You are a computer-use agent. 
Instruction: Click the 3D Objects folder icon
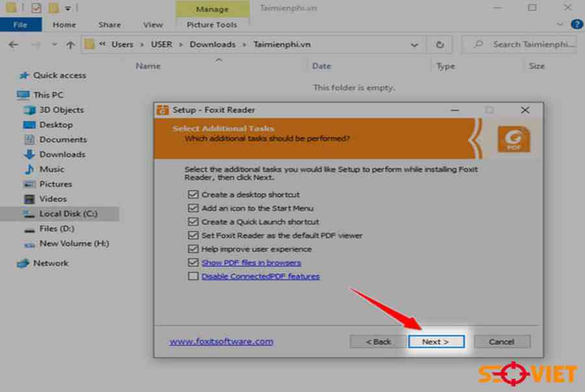(29, 110)
